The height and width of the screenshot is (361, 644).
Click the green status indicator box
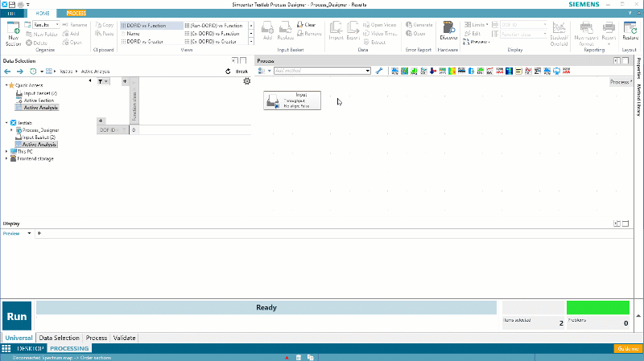pyautogui.click(x=597, y=307)
